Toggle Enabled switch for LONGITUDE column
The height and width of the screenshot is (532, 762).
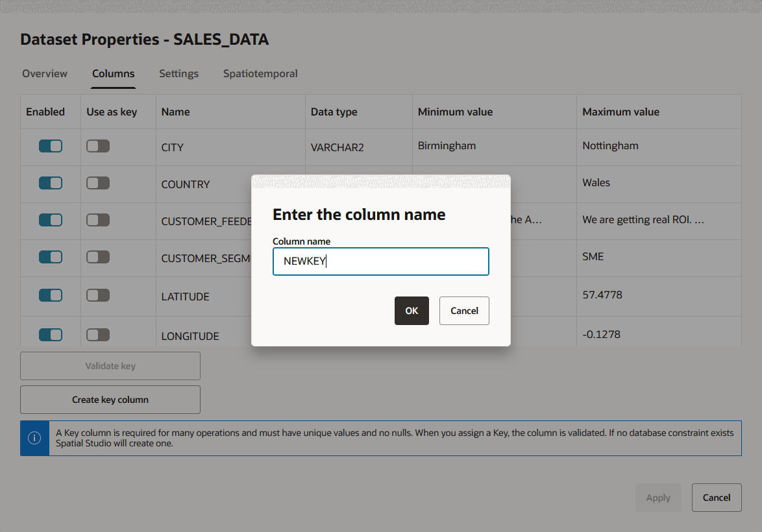coord(51,334)
